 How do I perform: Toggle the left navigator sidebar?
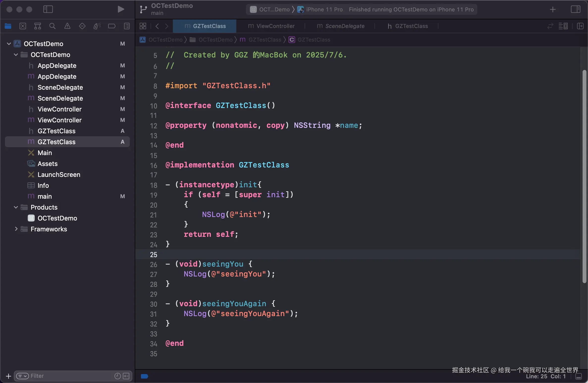[x=48, y=9]
